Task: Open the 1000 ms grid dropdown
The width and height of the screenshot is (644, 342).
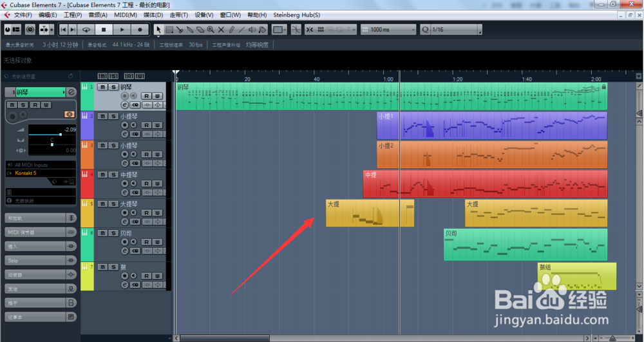Action: point(388,30)
